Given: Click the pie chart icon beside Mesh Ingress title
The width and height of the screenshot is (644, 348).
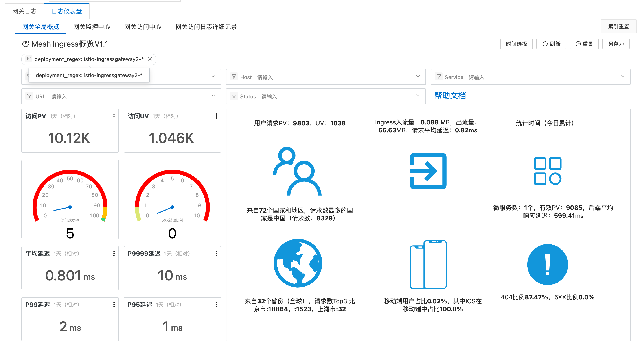Looking at the screenshot, I should tap(26, 44).
